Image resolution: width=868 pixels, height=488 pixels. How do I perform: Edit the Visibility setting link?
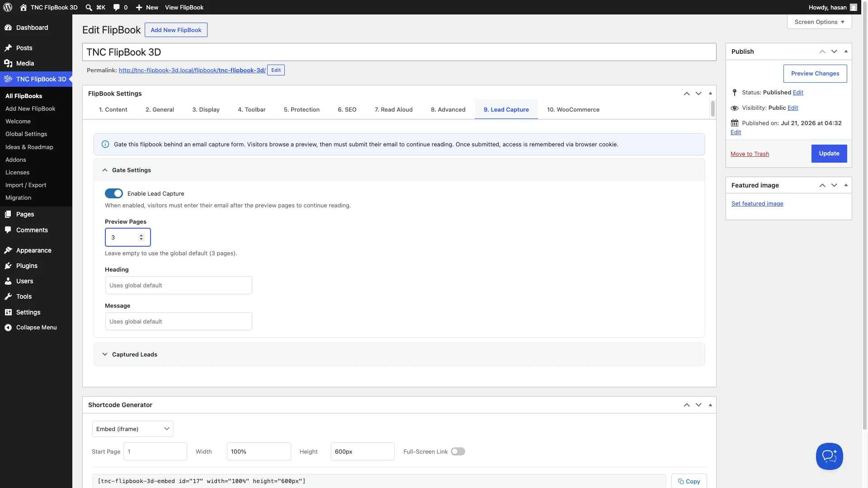(793, 108)
